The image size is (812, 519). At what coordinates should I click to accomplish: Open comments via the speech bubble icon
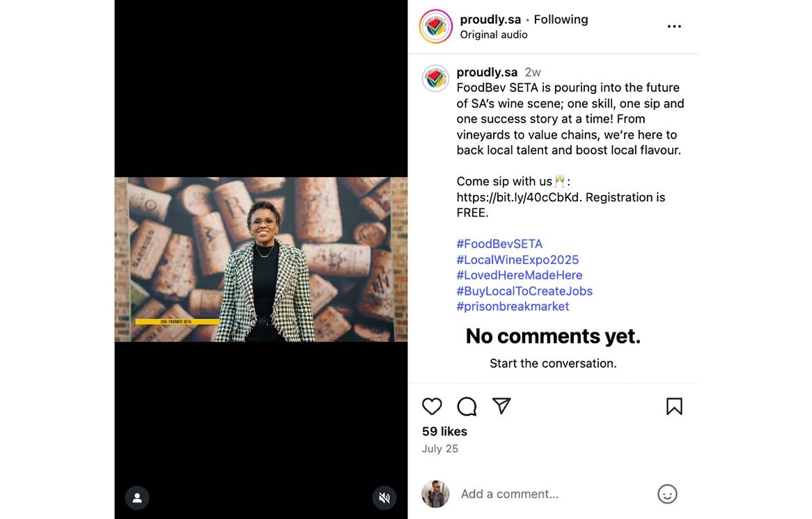tap(467, 407)
